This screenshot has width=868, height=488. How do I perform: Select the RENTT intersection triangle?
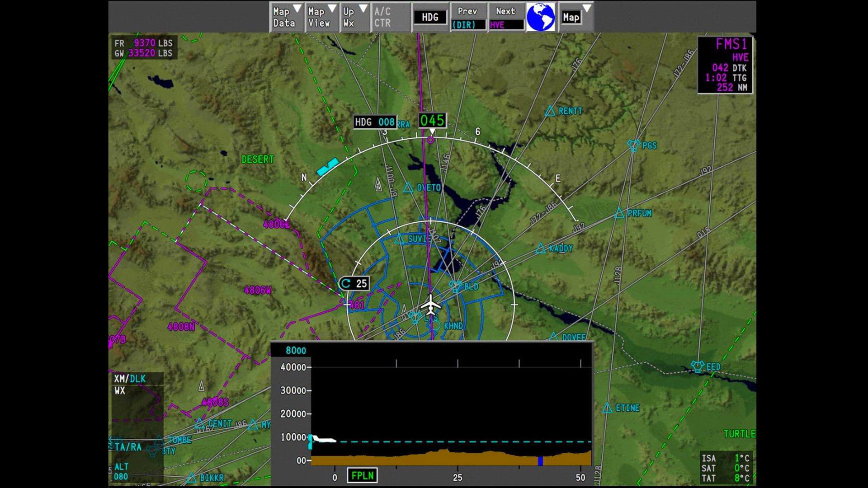point(551,111)
